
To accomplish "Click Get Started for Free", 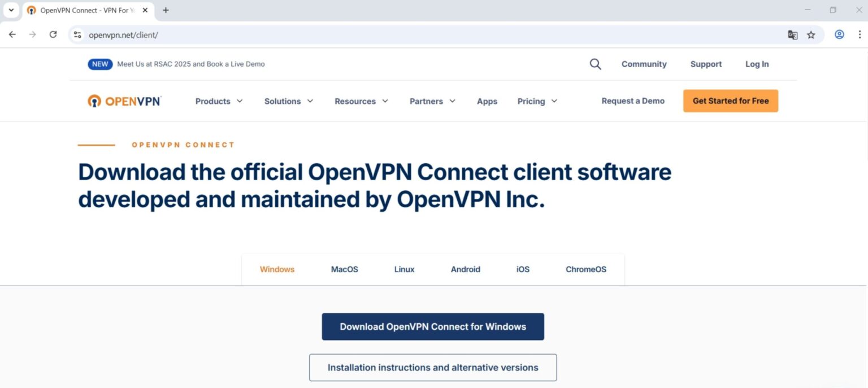I will pyautogui.click(x=730, y=101).
